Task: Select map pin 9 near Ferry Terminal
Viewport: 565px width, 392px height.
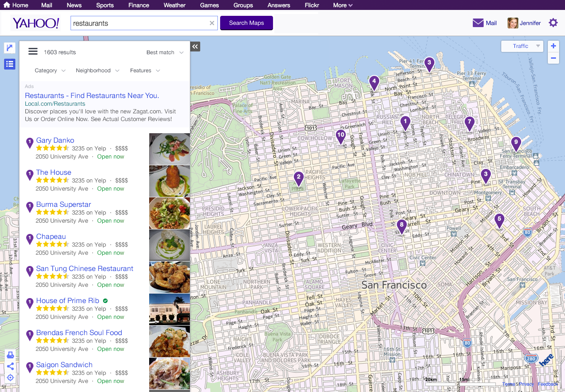Action: coord(516,144)
